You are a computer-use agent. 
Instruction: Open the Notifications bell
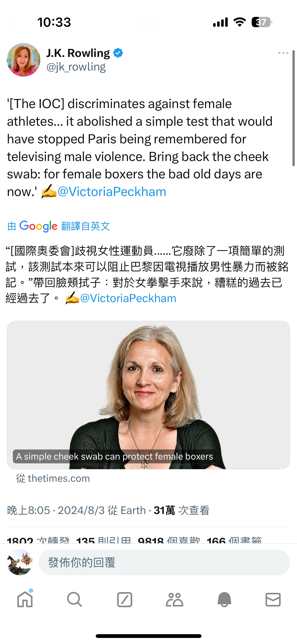tap(224, 599)
